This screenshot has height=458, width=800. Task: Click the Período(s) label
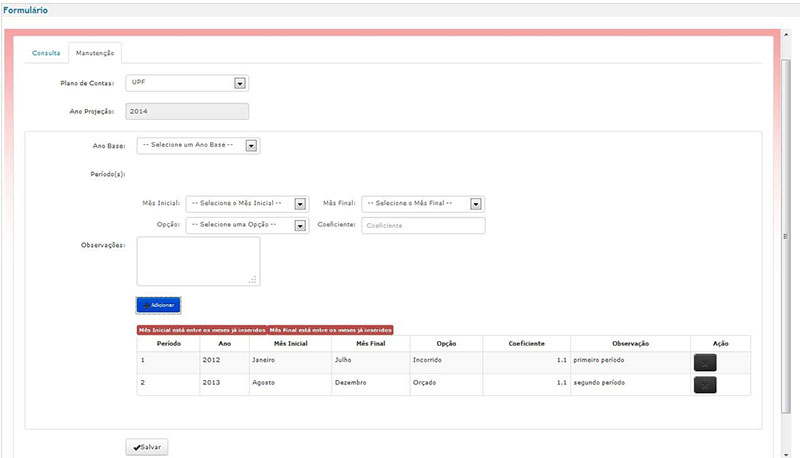108,174
